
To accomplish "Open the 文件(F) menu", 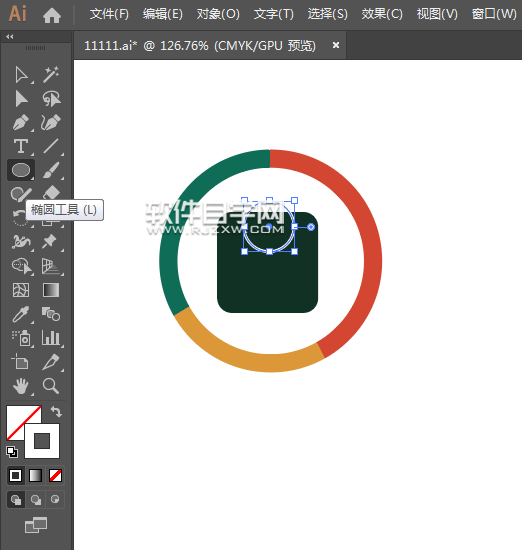I will click(109, 14).
